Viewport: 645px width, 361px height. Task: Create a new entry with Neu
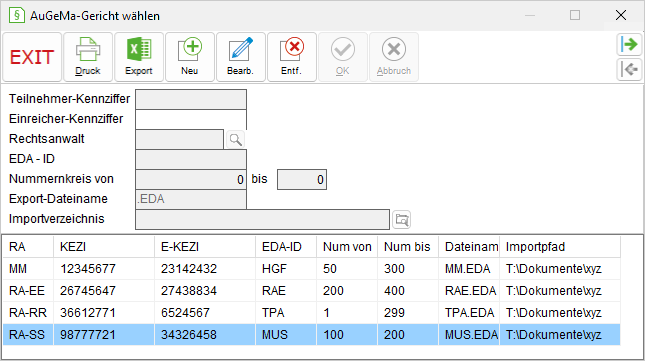[x=190, y=57]
